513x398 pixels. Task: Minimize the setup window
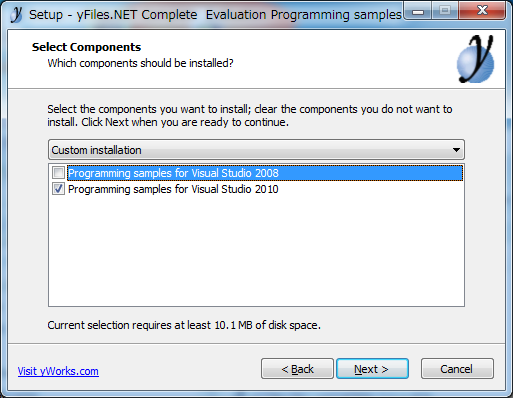tap(418, 11)
